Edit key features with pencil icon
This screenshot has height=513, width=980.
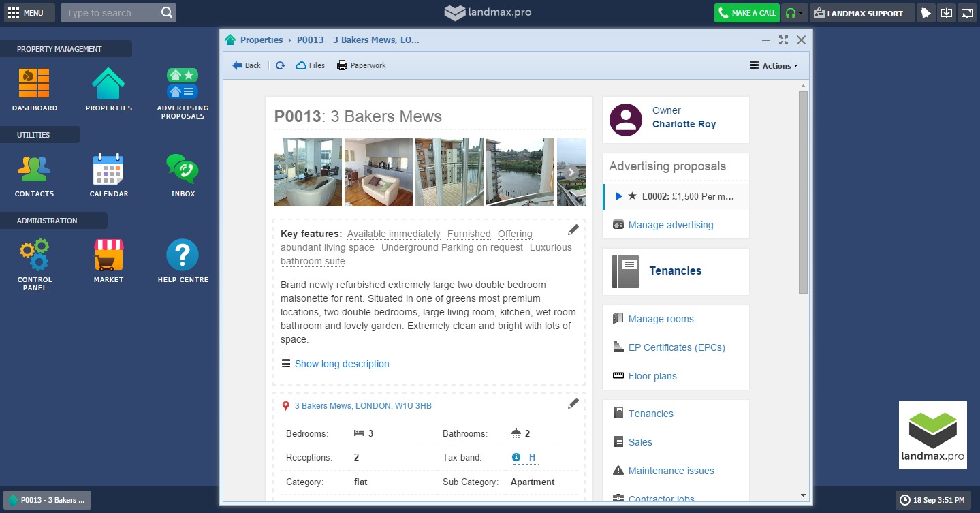coord(573,230)
